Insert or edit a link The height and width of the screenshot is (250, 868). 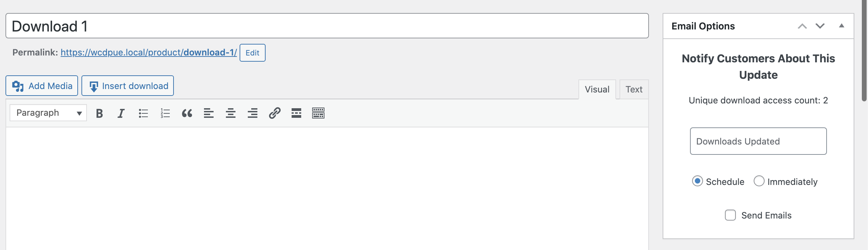point(275,113)
